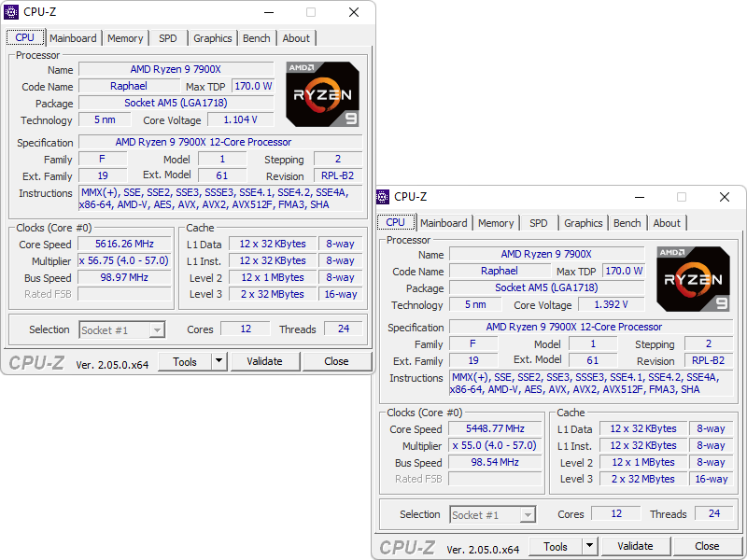Select the SPD tab in the left CPU-Z window
Screen dimensions: 747x560
(x=168, y=38)
